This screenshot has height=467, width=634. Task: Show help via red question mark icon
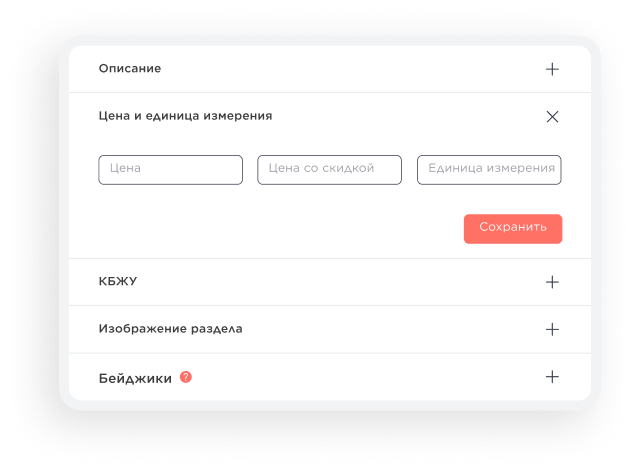[x=186, y=377]
